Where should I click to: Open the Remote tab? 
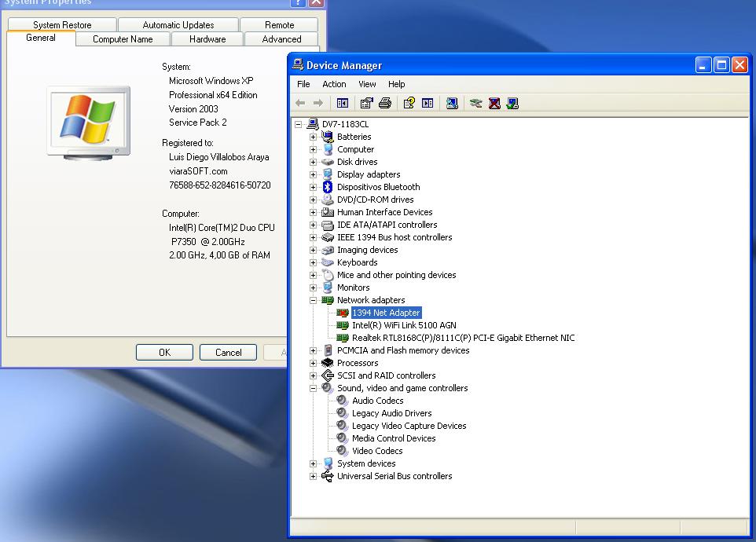click(x=279, y=24)
